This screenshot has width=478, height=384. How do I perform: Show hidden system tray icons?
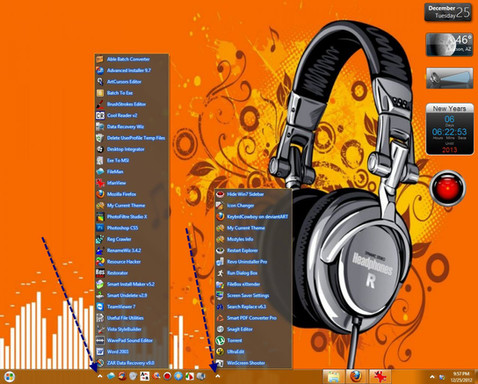pos(432,377)
